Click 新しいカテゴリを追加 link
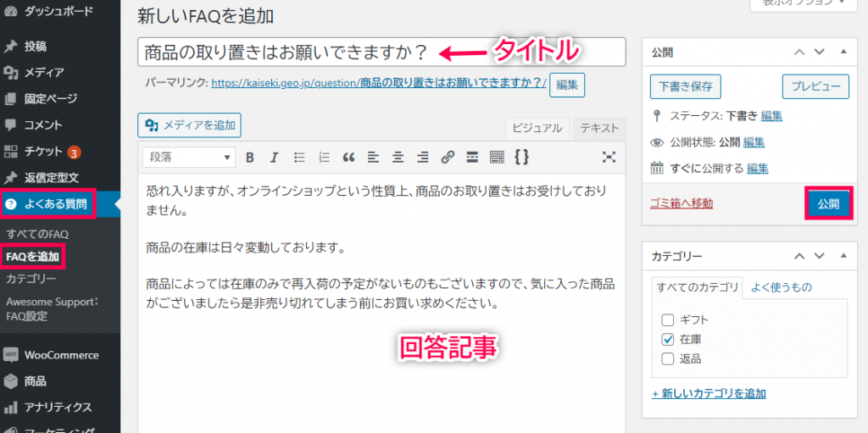The width and height of the screenshot is (868, 433). coord(709,394)
